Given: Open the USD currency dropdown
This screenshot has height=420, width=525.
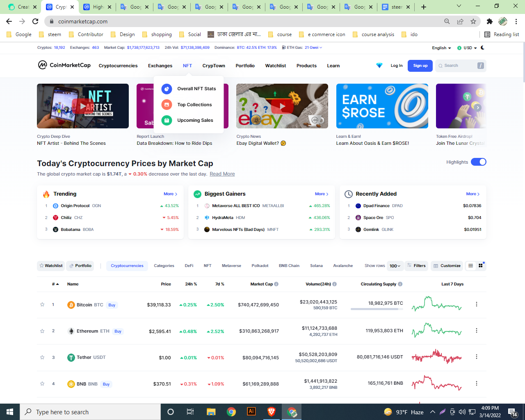Looking at the screenshot, I should [x=467, y=48].
